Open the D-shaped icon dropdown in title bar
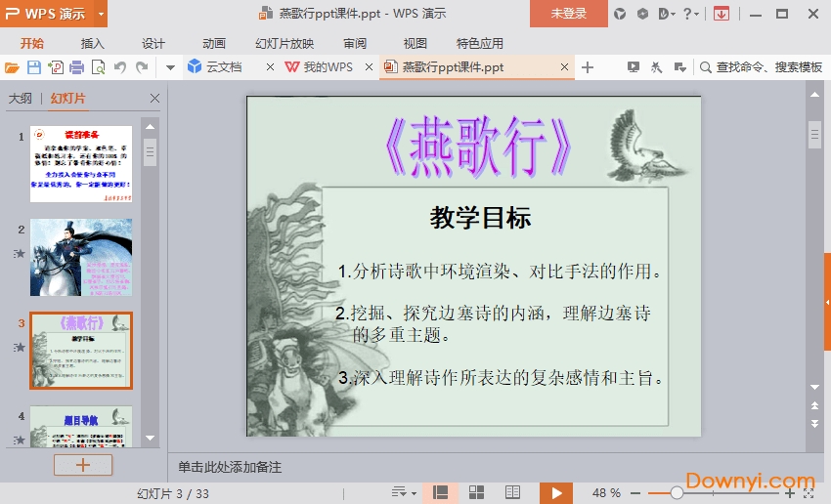This screenshot has height=504, width=831. tap(666, 14)
